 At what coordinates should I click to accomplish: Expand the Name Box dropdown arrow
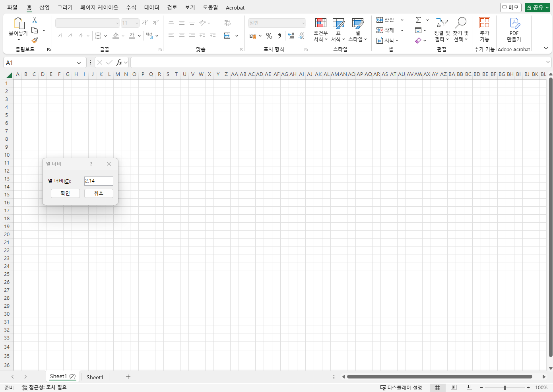click(x=79, y=63)
